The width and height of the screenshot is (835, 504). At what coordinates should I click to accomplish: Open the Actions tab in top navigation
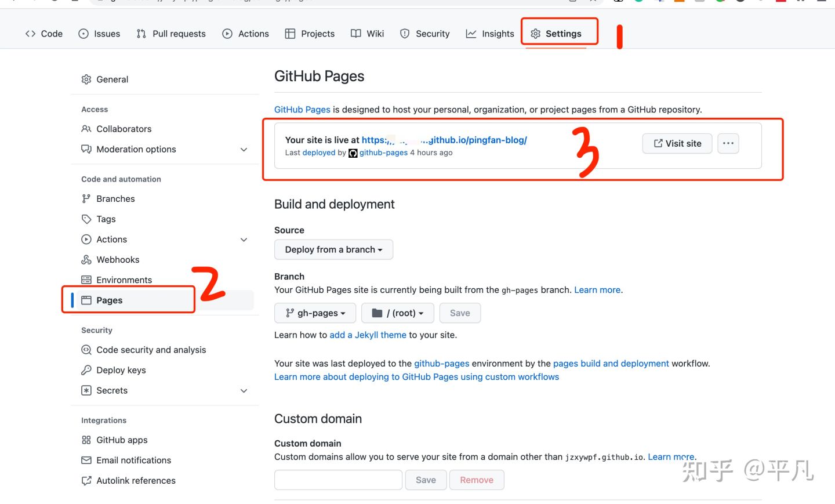(x=246, y=34)
